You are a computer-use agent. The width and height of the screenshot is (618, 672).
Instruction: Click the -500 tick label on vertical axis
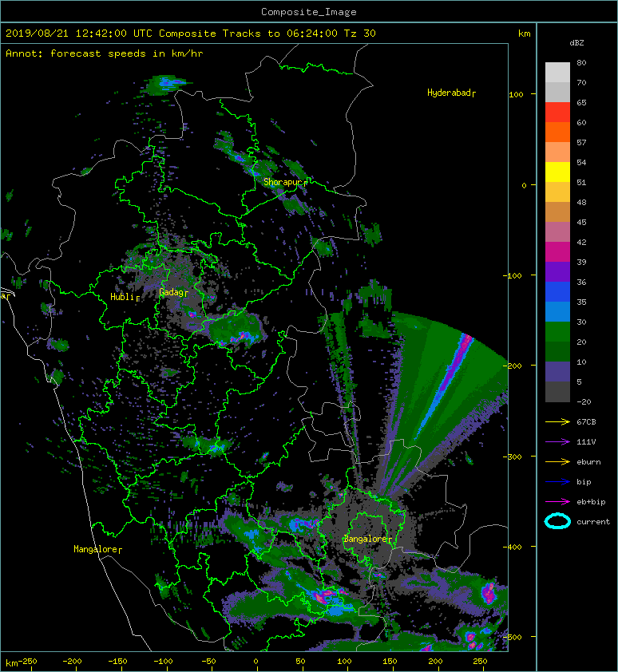(513, 637)
